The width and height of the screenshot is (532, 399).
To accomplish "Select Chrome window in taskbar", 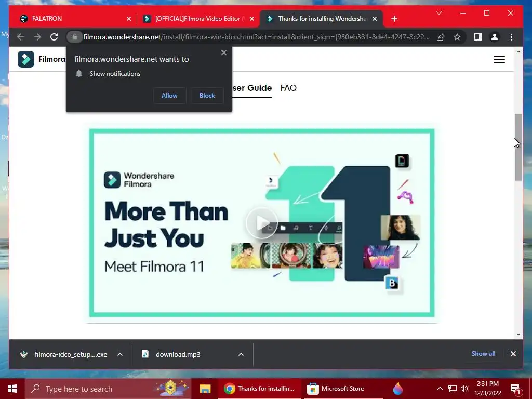I will tap(260, 389).
